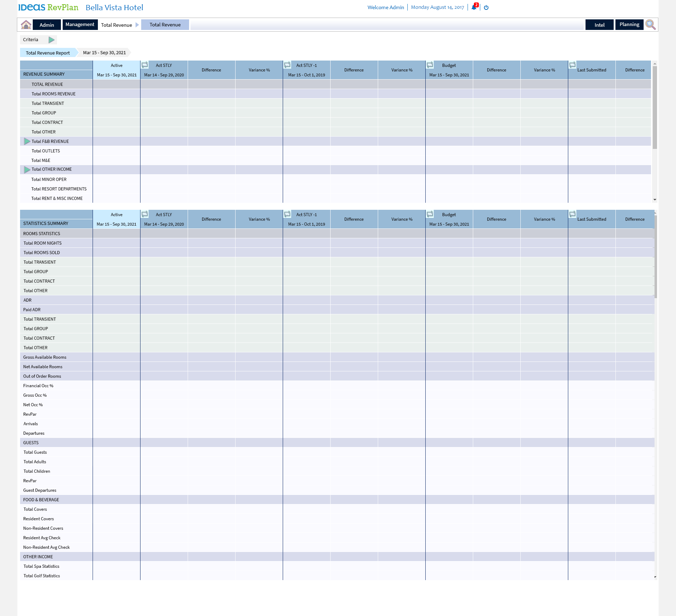The width and height of the screenshot is (676, 616).
Task: Click swap icon beside revenue Budget column
Action: [430, 65]
